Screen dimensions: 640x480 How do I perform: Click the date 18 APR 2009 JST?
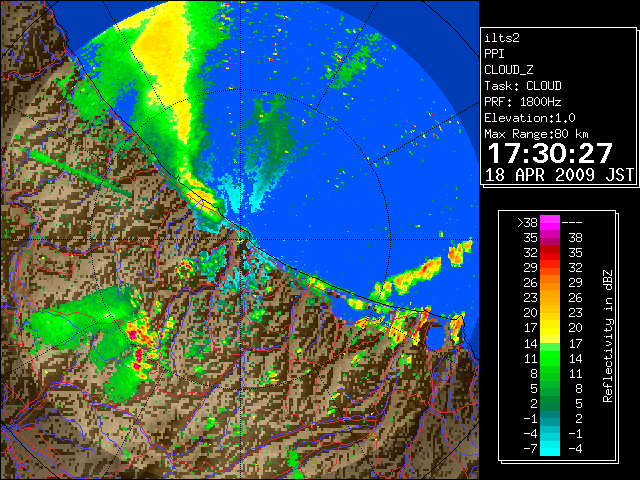(x=559, y=175)
